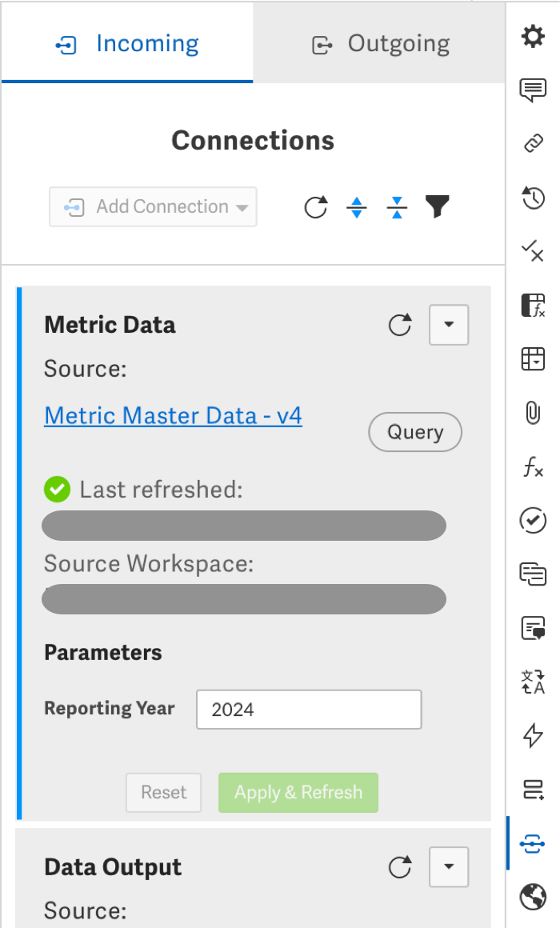Open the settings gear panel
The height and width of the screenshot is (928, 560).
click(533, 36)
